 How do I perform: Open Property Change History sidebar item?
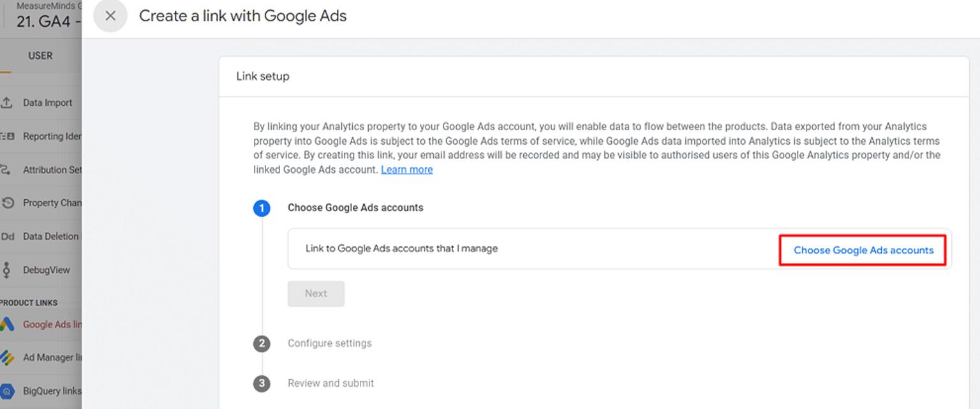pos(52,203)
